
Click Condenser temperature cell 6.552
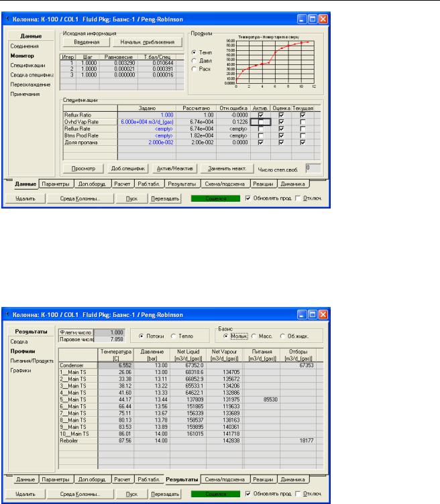pyautogui.click(x=116, y=365)
